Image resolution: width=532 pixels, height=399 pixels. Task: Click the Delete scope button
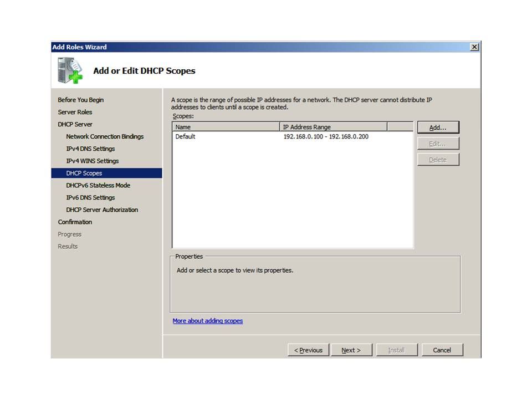pyautogui.click(x=438, y=160)
